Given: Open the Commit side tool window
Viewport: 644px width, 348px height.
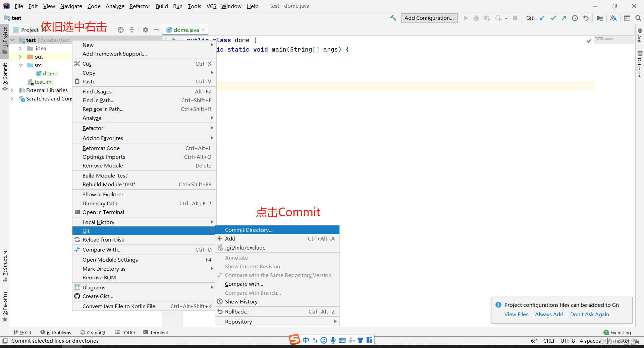Looking at the screenshot, I should point(5,77).
